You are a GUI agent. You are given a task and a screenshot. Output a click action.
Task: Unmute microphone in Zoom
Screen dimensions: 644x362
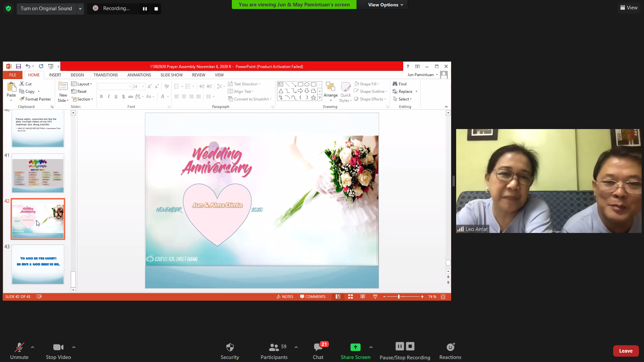(19, 351)
